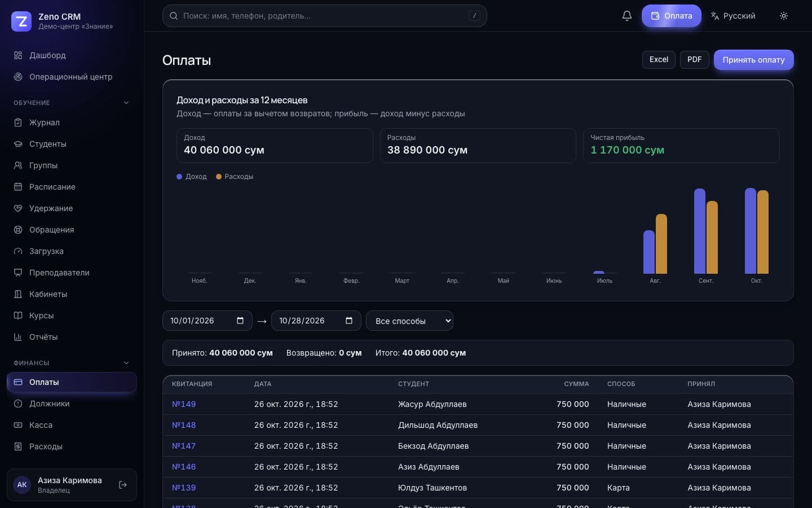The image size is (812, 508).
Task: Open the notifications bell
Action: click(x=627, y=16)
